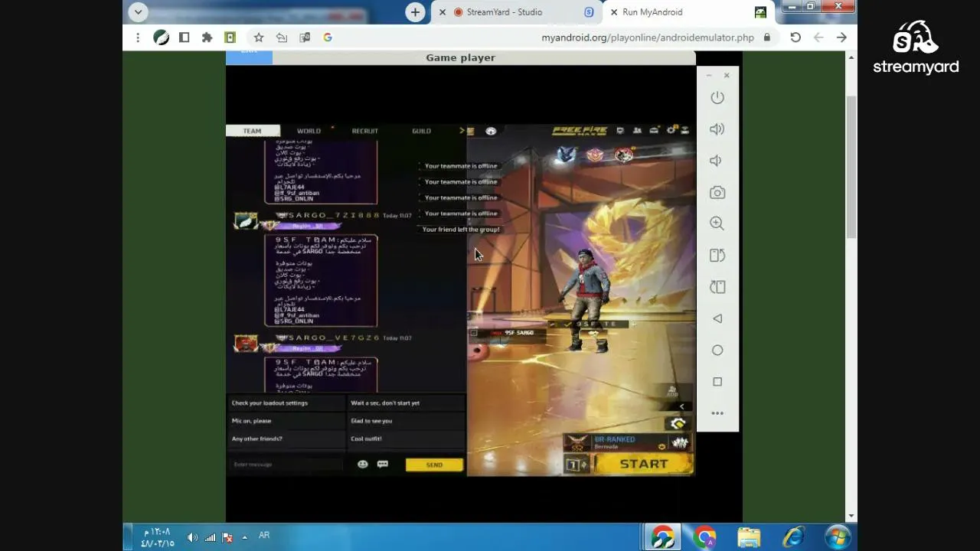Click the browser address bar URL
This screenshot has width=980, height=551.
(648, 37)
